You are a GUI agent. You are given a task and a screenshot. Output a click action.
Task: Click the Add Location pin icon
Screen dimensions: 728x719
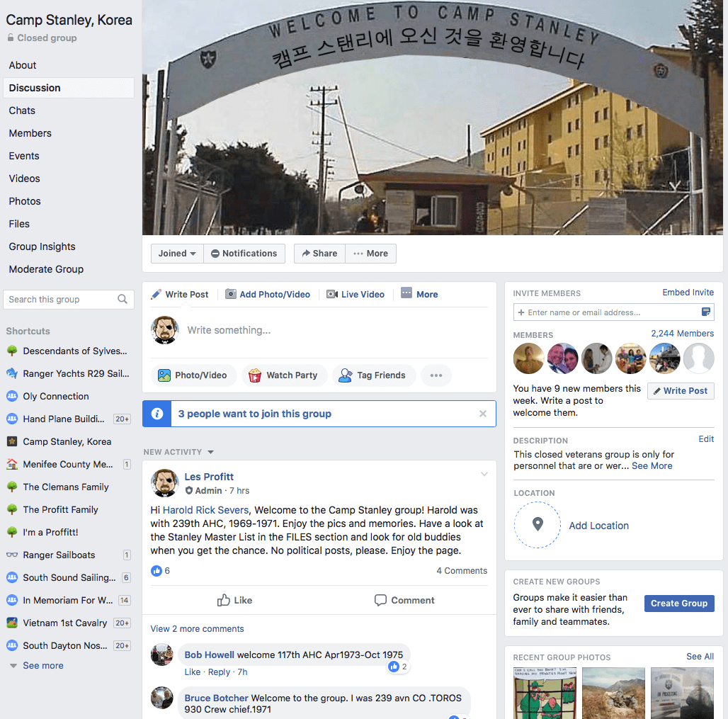[538, 525]
